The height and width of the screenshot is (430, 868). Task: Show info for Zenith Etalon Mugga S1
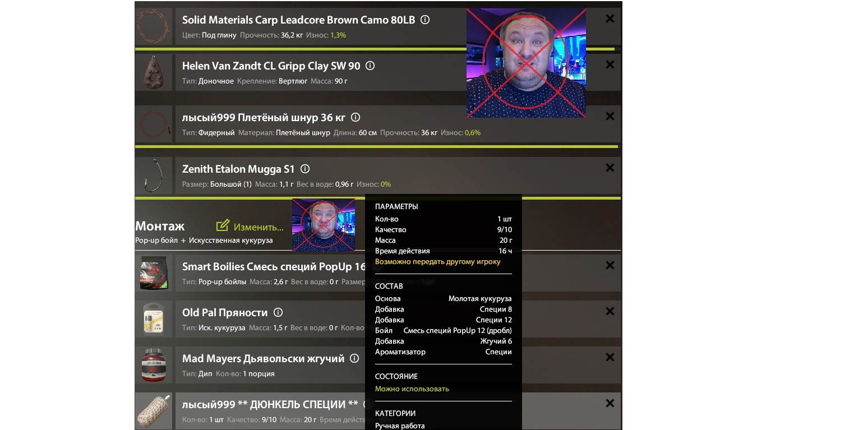point(305,169)
